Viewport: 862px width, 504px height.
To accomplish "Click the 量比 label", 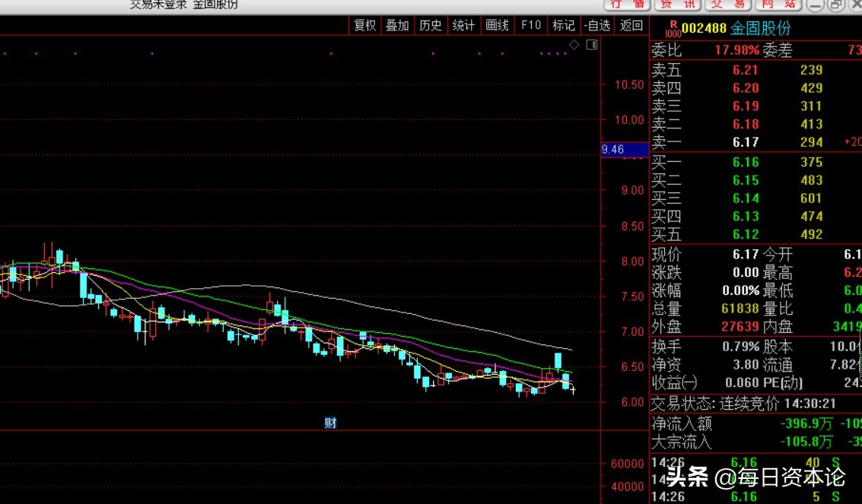I will coord(778,309).
